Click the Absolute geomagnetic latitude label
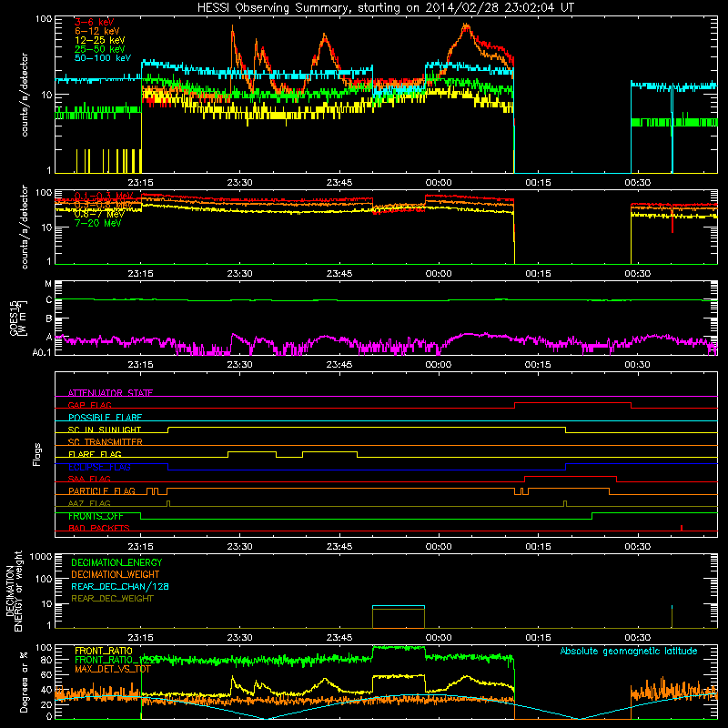The image size is (728, 728). [629, 652]
